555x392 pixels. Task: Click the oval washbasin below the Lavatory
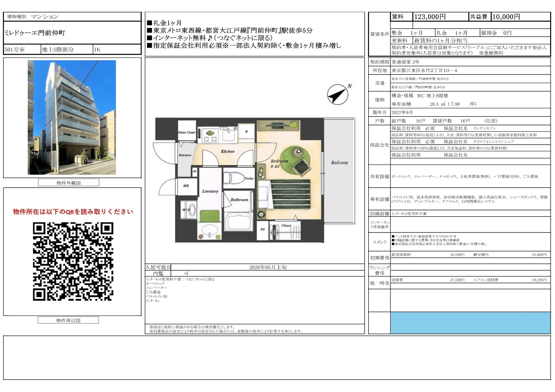point(210,231)
